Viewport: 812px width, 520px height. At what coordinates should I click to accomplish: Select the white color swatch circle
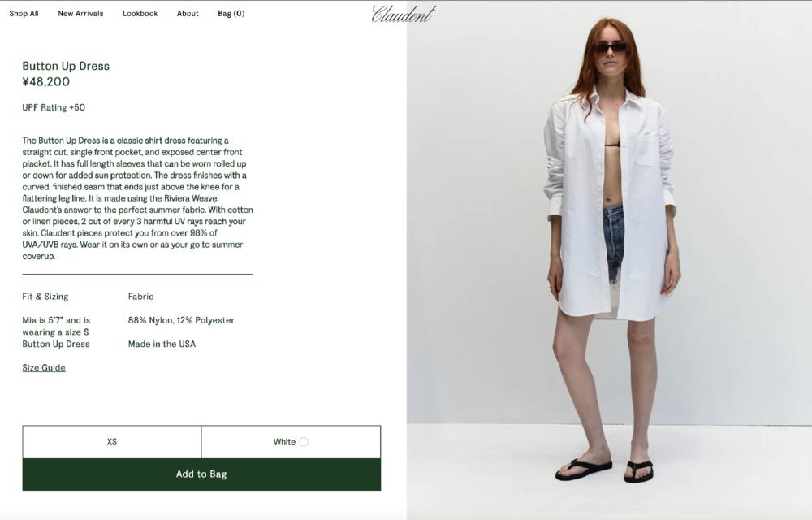pyautogui.click(x=304, y=442)
